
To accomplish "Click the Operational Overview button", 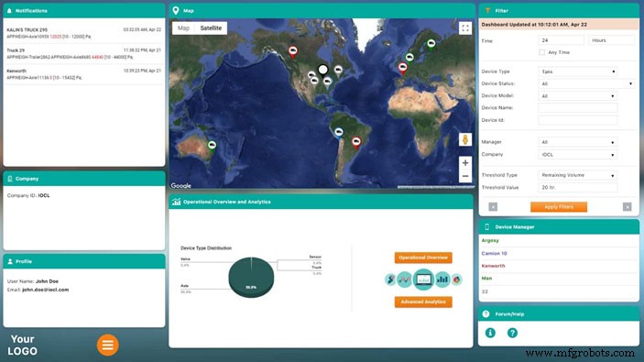I will tap(423, 258).
